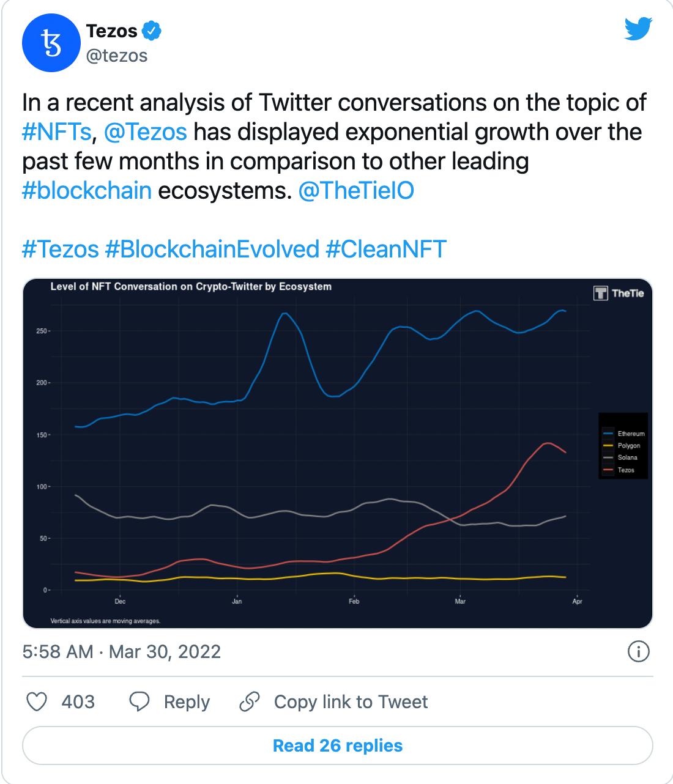Click the 403 likes count
Viewport: 673px width, 784px height.
click(x=76, y=702)
